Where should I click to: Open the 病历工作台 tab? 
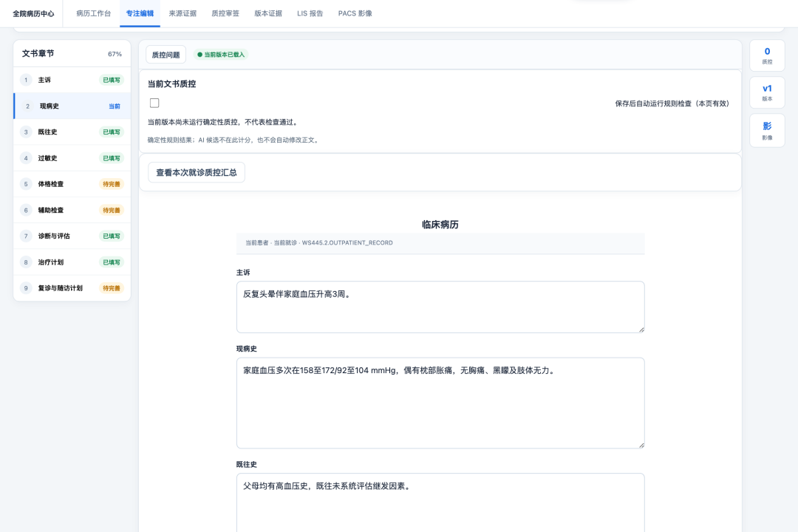[94, 14]
